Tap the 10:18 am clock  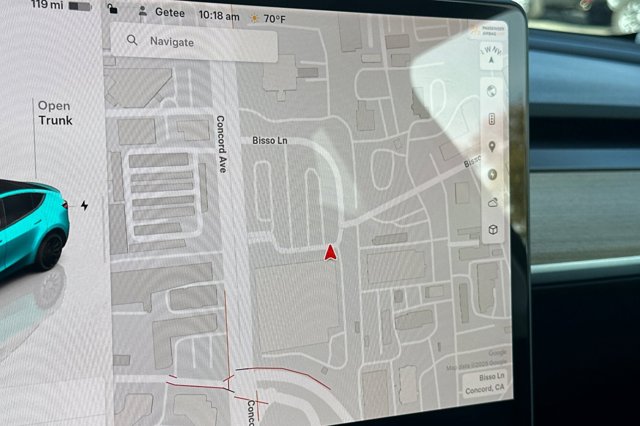[x=219, y=16]
